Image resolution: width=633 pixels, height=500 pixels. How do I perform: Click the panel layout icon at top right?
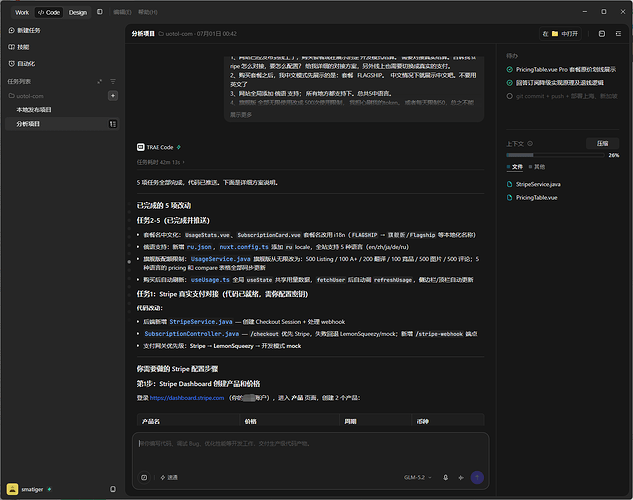click(x=602, y=33)
